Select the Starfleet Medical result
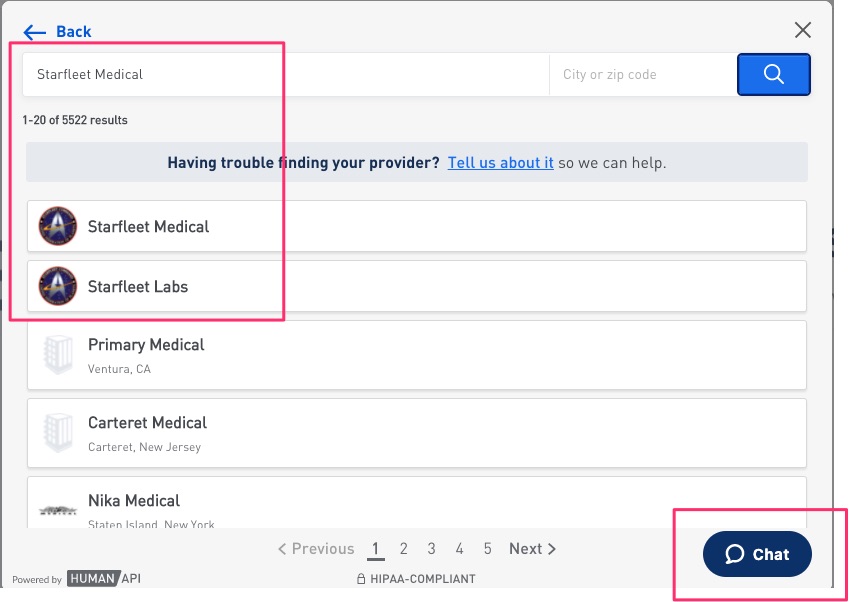849x602 pixels. 417,226
